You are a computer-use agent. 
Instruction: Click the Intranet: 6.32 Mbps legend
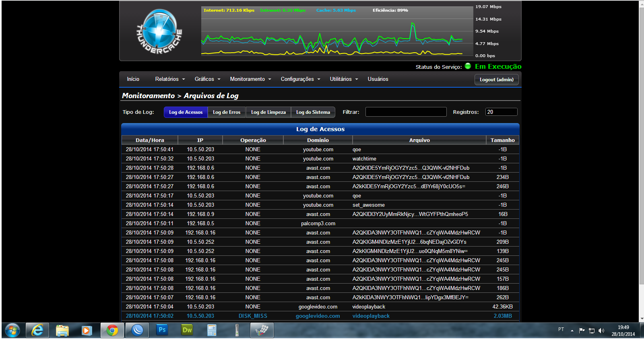pos(283,10)
